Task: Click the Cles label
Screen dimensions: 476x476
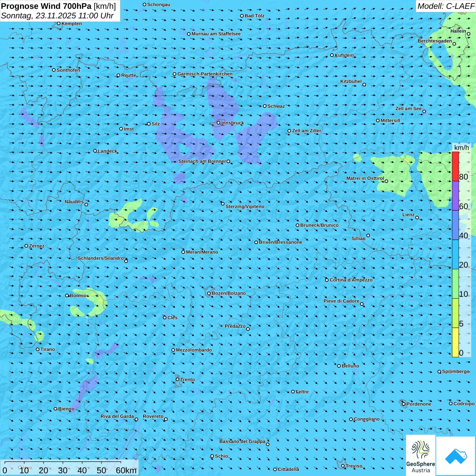Action: (172, 318)
